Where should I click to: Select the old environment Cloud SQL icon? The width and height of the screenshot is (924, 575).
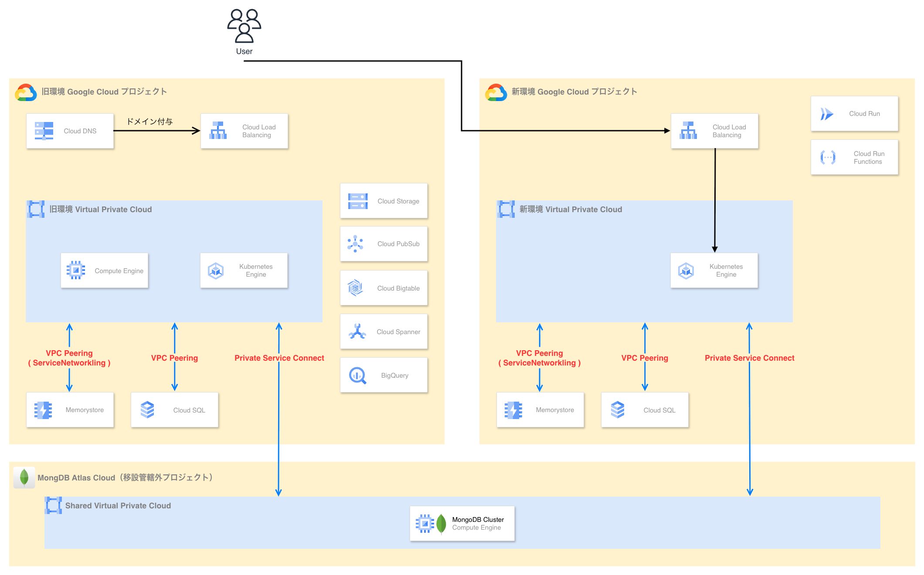147,410
